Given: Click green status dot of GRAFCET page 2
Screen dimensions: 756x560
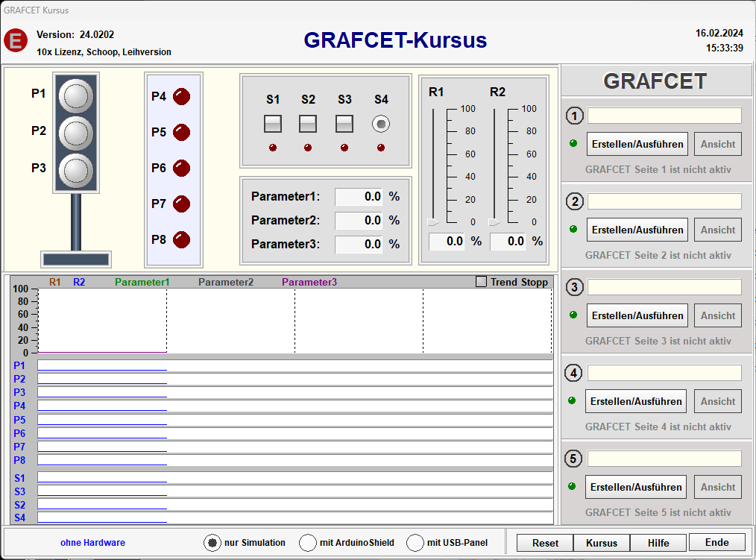Looking at the screenshot, I should pyautogui.click(x=573, y=229).
